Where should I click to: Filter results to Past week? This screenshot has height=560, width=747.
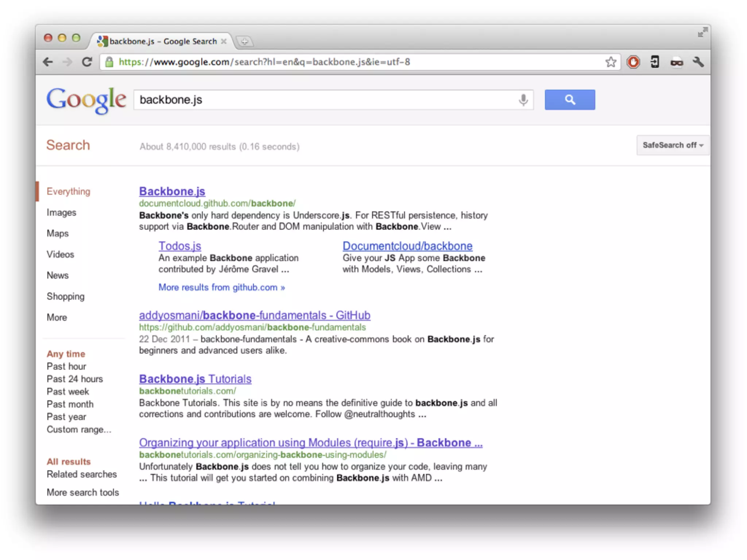point(68,392)
